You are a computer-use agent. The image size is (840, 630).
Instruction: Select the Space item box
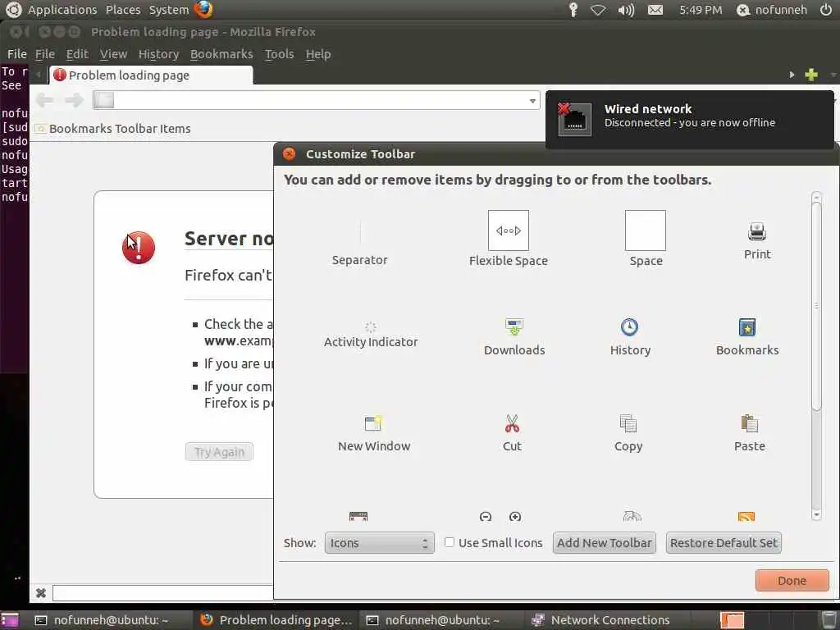tap(646, 231)
